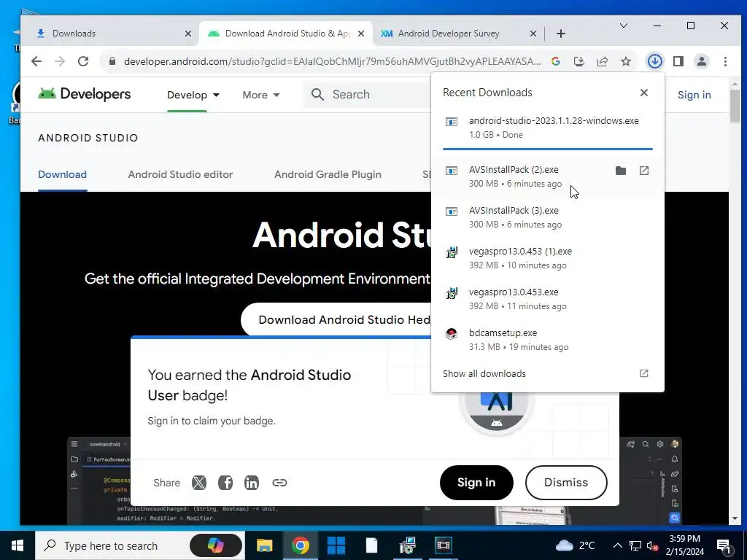Click the Search field on Developers site
Viewport: 747px width, 560px height.
click(367, 94)
